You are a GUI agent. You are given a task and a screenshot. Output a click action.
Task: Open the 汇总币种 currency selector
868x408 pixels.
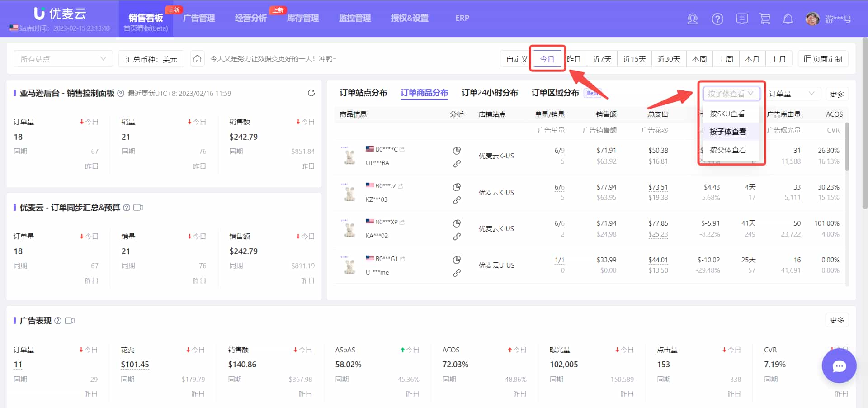151,59
